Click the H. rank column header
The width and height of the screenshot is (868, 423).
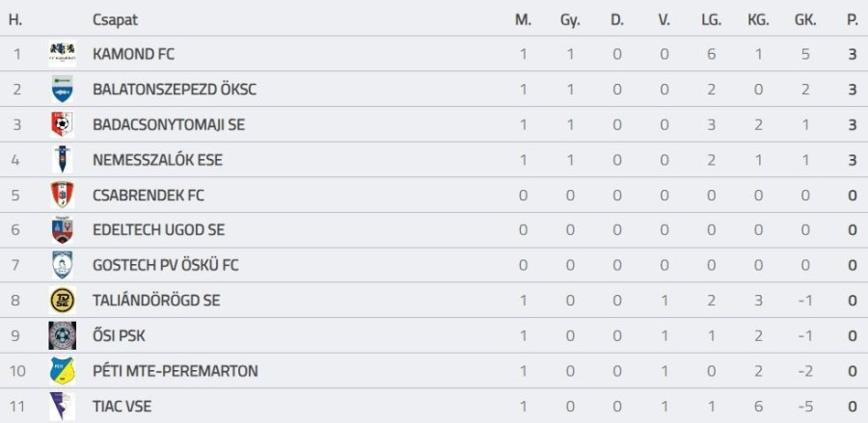[x=15, y=19]
